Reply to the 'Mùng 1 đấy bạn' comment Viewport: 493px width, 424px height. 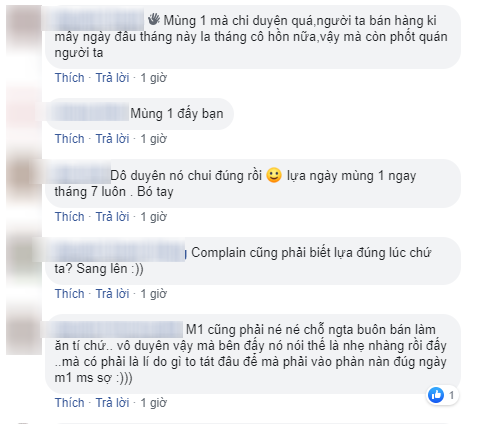click(x=112, y=139)
